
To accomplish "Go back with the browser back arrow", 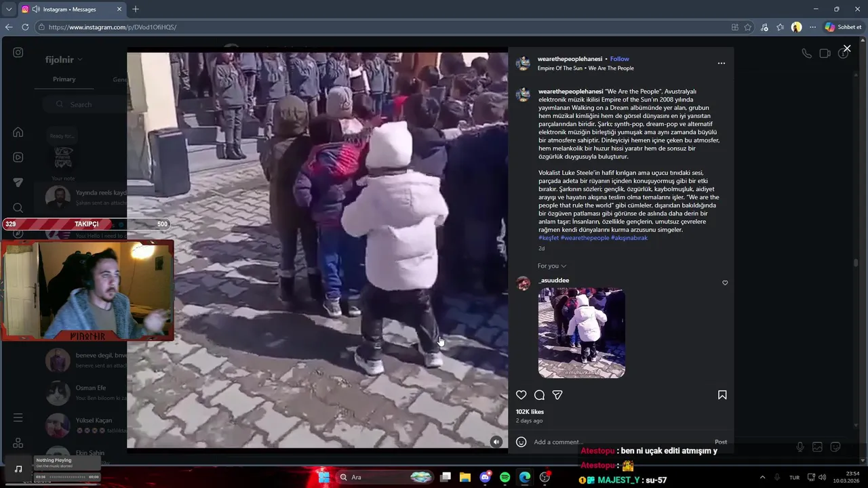I will [9, 27].
